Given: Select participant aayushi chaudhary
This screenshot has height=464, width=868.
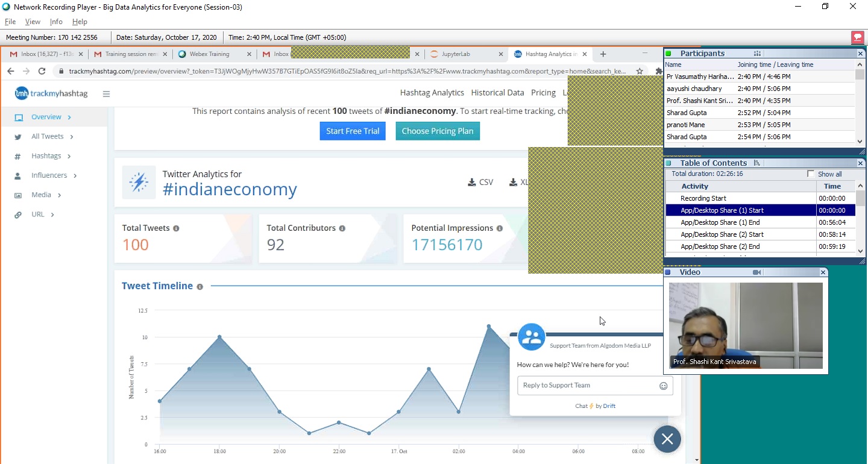Looking at the screenshot, I should [x=759, y=89].
